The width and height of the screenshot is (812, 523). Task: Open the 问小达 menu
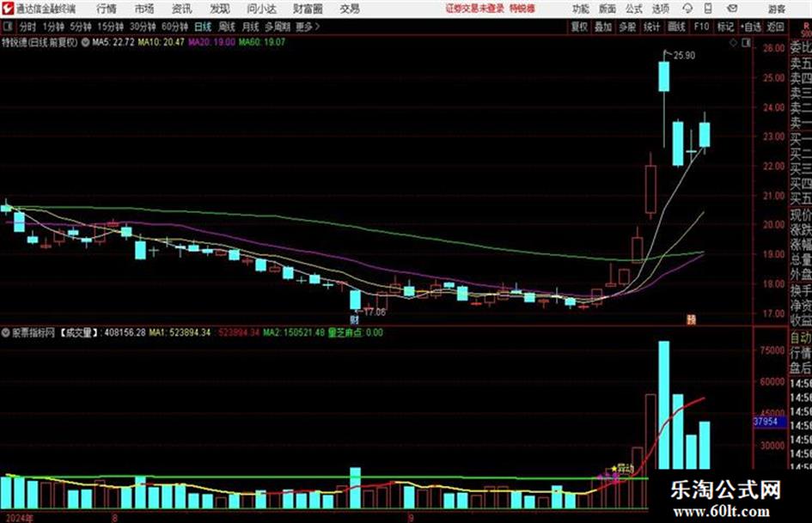(261, 9)
